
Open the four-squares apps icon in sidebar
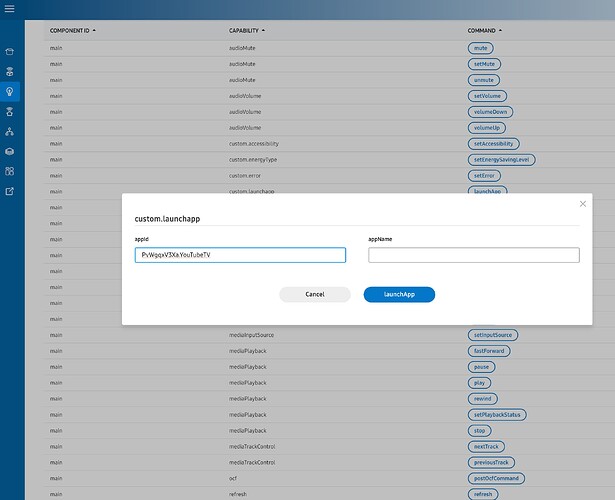pos(9,171)
